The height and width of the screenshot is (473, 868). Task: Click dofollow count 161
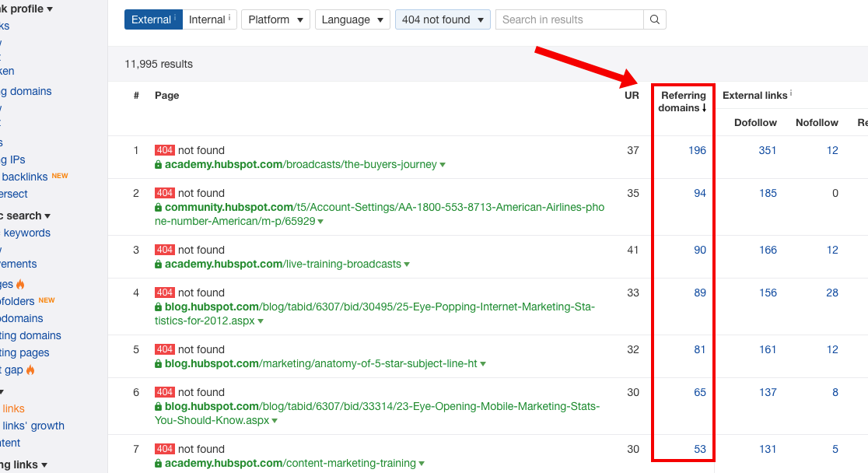click(x=768, y=349)
